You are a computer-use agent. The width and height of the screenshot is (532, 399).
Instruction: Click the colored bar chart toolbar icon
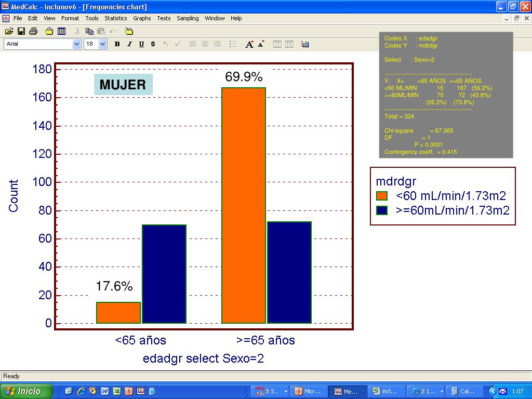305,44
